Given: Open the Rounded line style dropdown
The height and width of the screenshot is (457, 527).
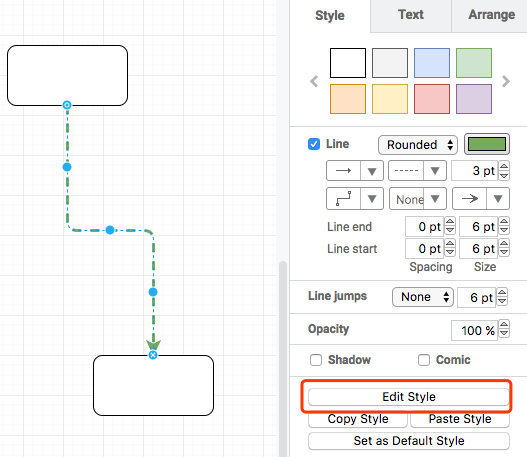Looking at the screenshot, I should (418, 145).
